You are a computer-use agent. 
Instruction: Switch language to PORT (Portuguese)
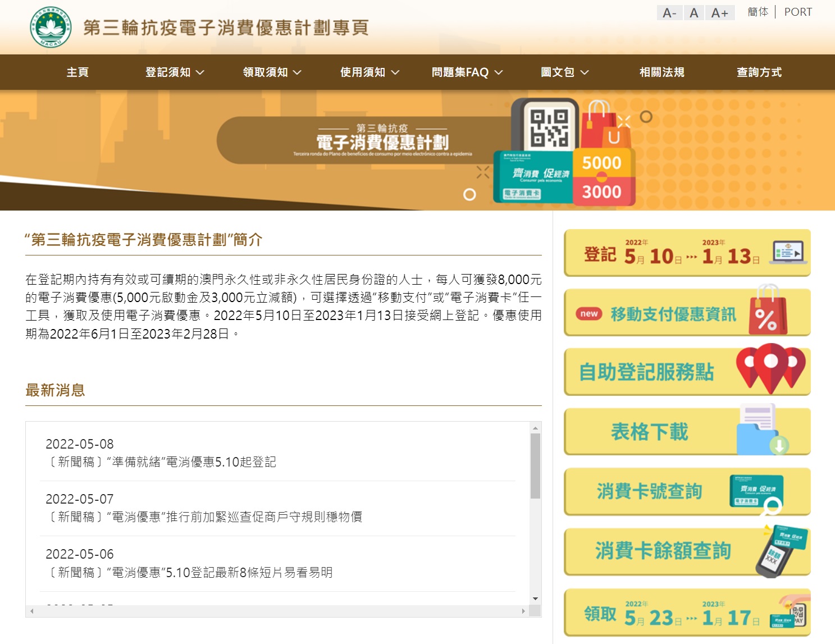[x=797, y=12]
